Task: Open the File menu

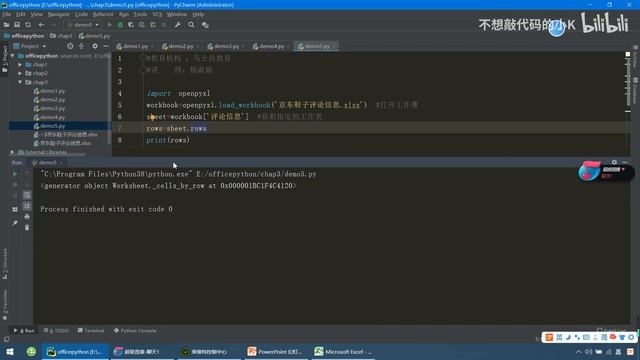Action: pos(7,14)
